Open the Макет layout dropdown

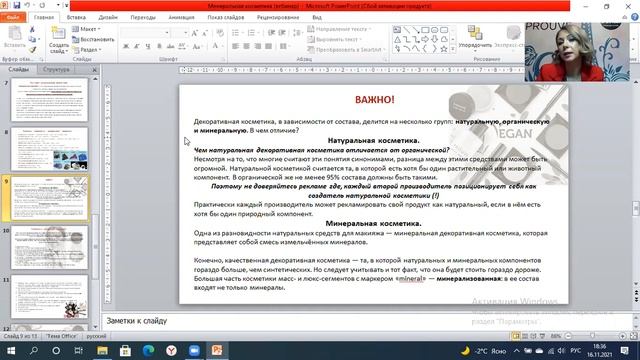tap(87, 29)
